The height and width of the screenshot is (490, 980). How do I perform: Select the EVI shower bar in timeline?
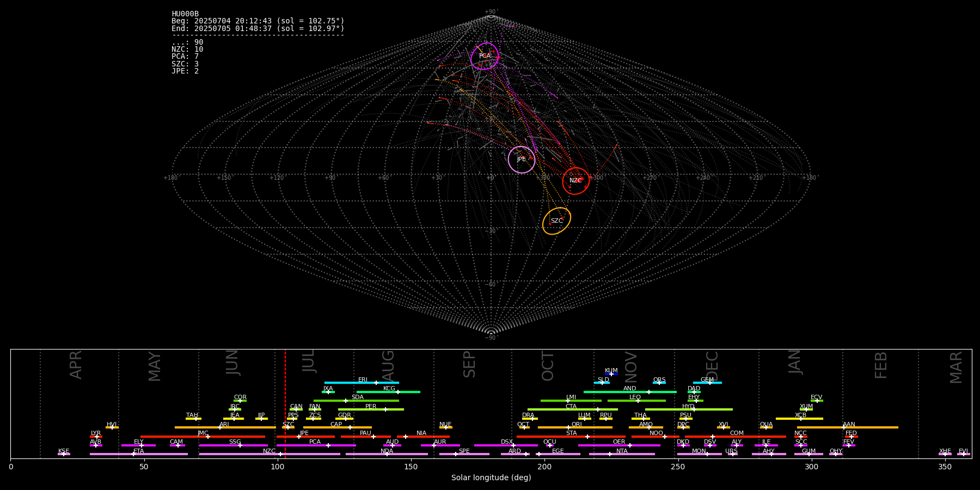click(964, 454)
